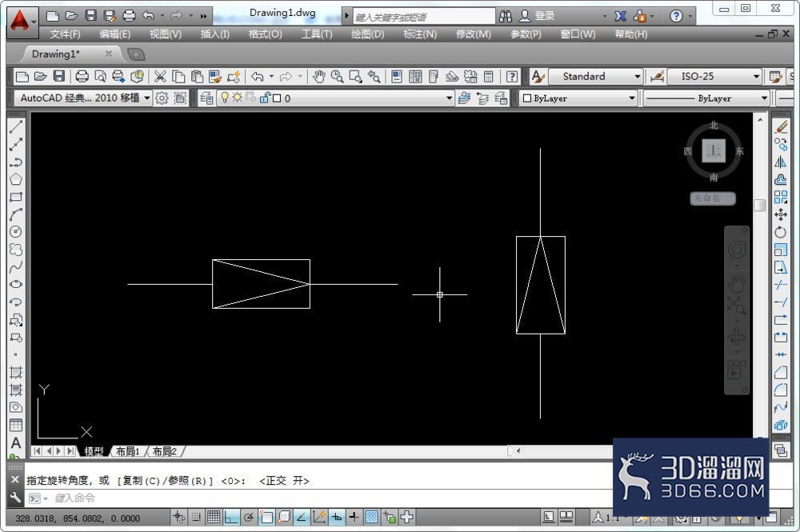Image resolution: width=800 pixels, height=532 pixels.
Task: Open the Standard text style dropdown
Action: (595, 77)
